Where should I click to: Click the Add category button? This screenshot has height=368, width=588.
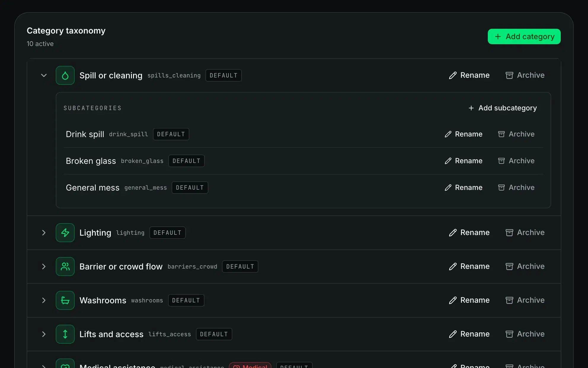(x=524, y=37)
